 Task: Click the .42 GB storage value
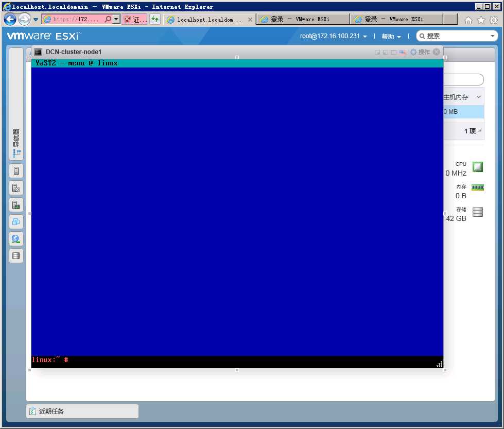tap(455, 218)
